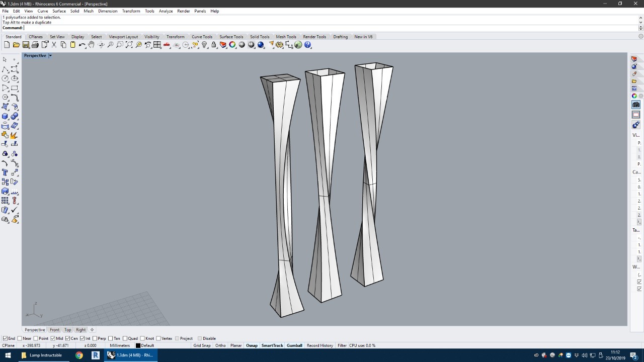Image resolution: width=644 pixels, height=362 pixels.
Task: Click the blue render sphere icon
Action: [x=261, y=45]
